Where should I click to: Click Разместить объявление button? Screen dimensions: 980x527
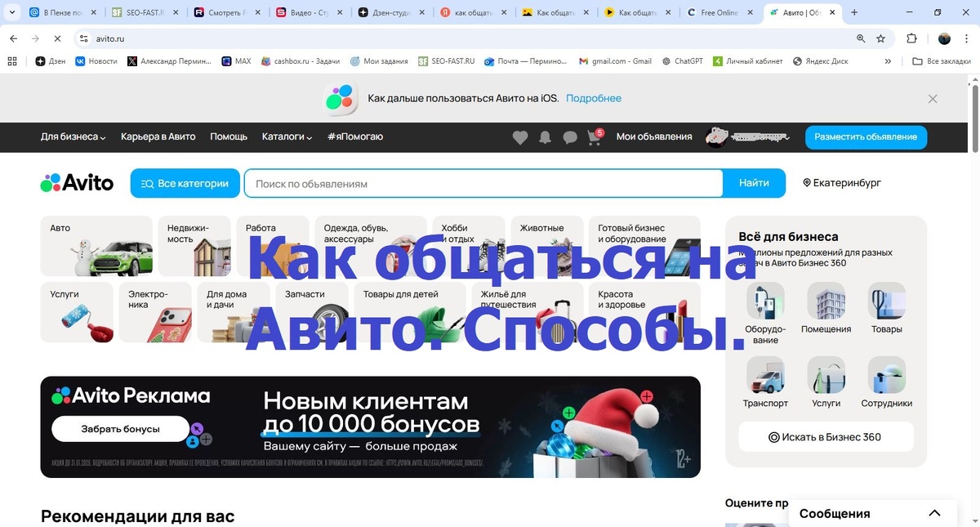click(866, 137)
